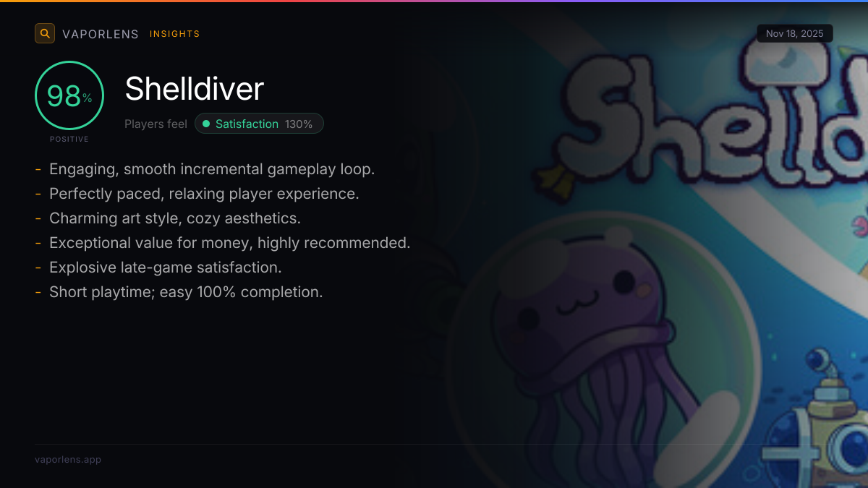Click the Shelldiver game title
The width and height of the screenshot is (868, 488).
(195, 89)
